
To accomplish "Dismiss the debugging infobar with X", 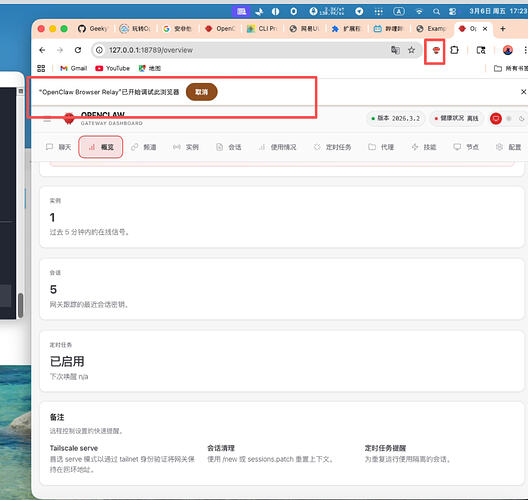I will point(523,92).
